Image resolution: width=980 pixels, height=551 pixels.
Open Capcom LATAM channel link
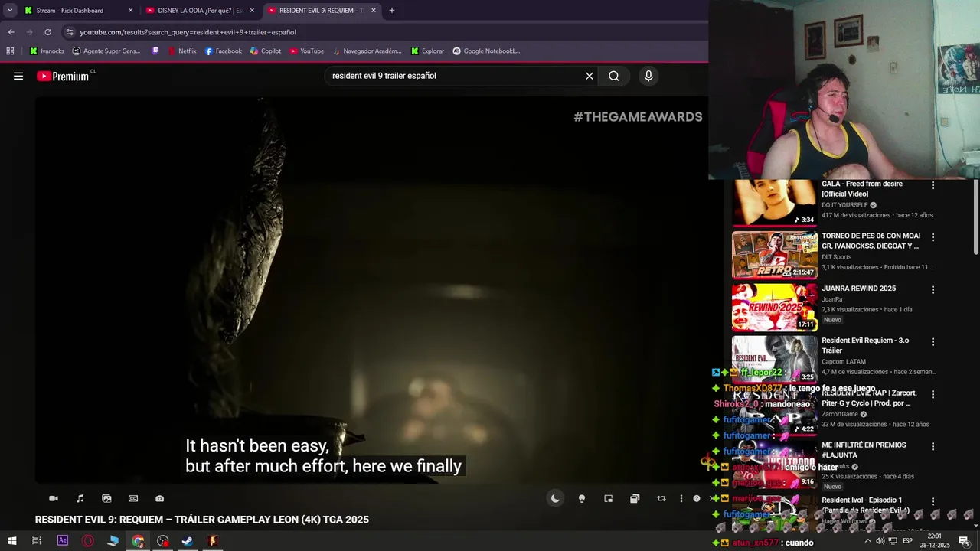(844, 361)
